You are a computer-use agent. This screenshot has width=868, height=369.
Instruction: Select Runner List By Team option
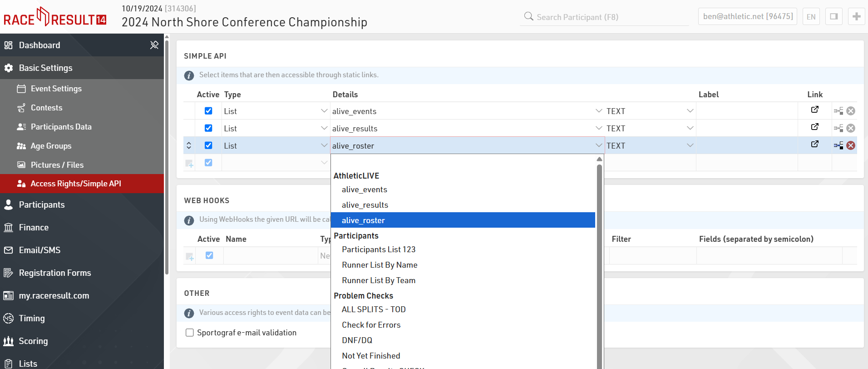379,280
